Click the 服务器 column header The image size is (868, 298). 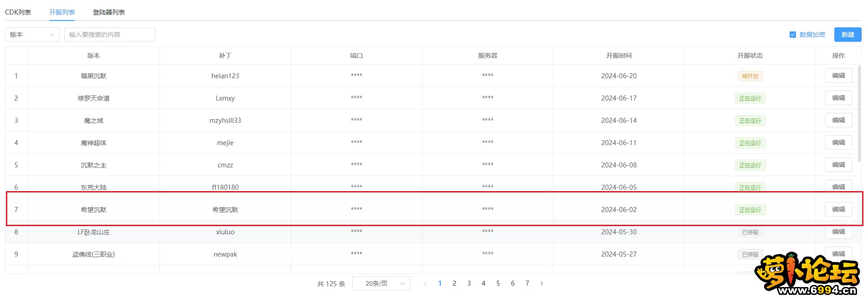(488, 56)
